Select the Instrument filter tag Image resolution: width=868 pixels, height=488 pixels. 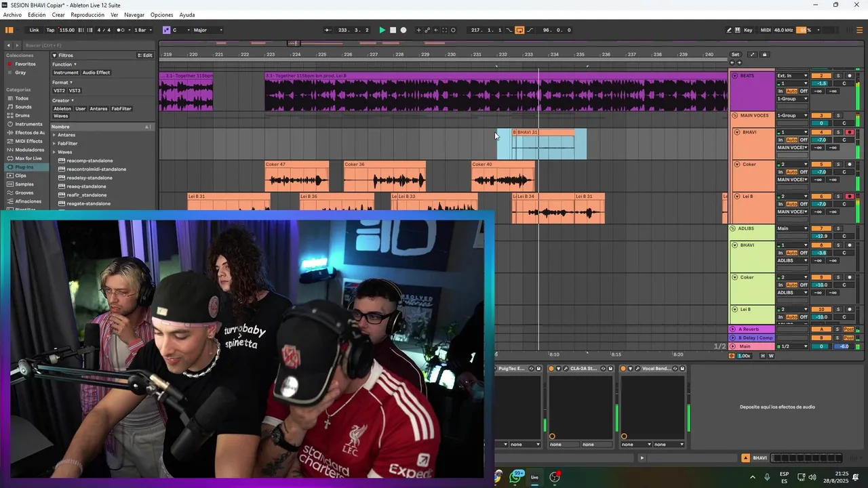(x=66, y=73)
